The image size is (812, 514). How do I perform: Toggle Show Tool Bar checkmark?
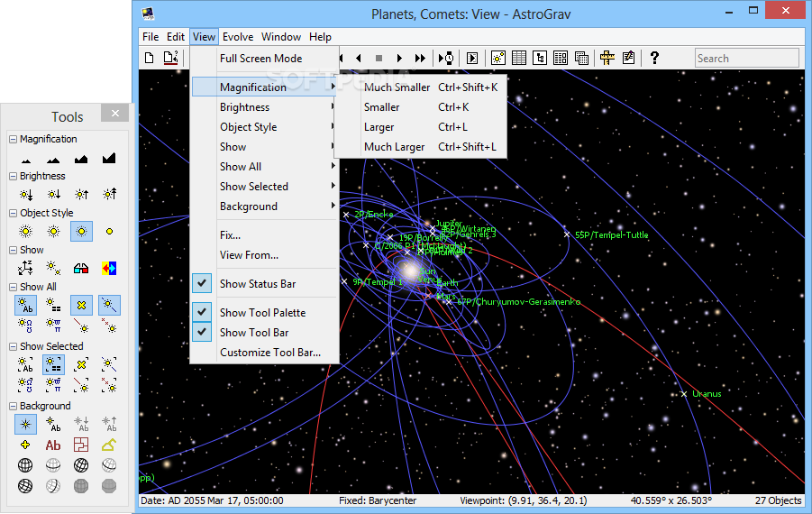point(202,332)
